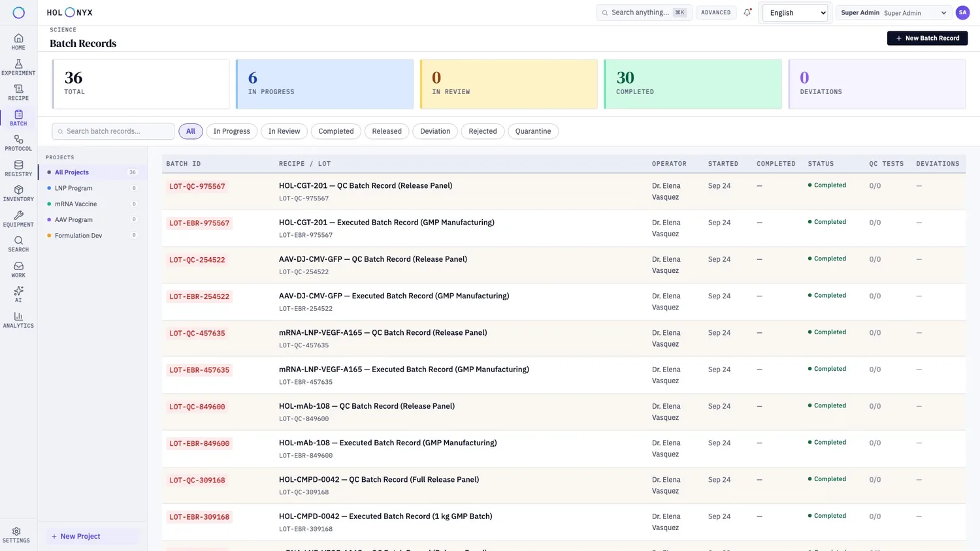Open the Super Admin role dropdown
This screenshot has width=980, height=551.
[892, 12]
